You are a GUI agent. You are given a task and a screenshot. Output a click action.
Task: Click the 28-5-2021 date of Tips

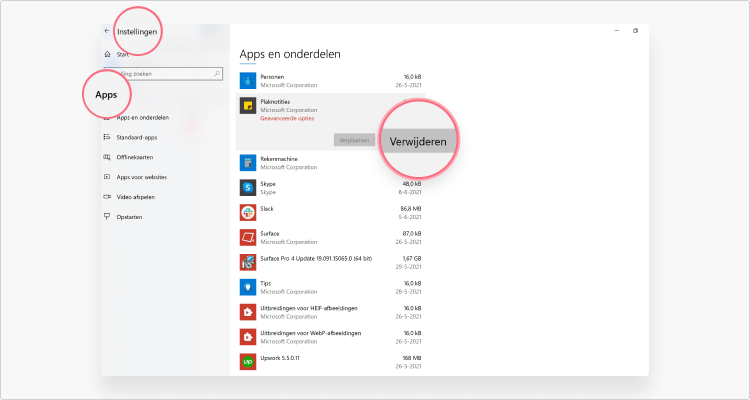click(408, 292)
